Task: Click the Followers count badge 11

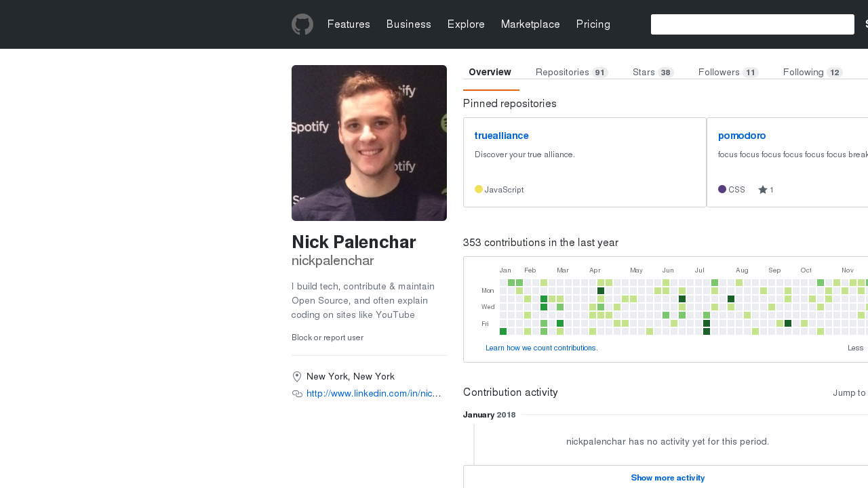Action: pyautogui.click(x=750, y=73)
